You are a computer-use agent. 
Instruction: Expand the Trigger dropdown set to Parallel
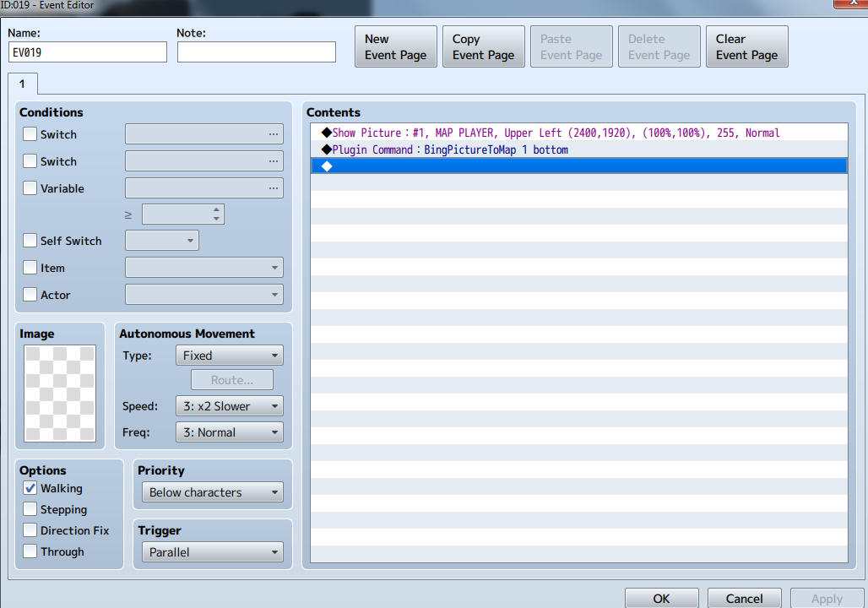point(213,552)
